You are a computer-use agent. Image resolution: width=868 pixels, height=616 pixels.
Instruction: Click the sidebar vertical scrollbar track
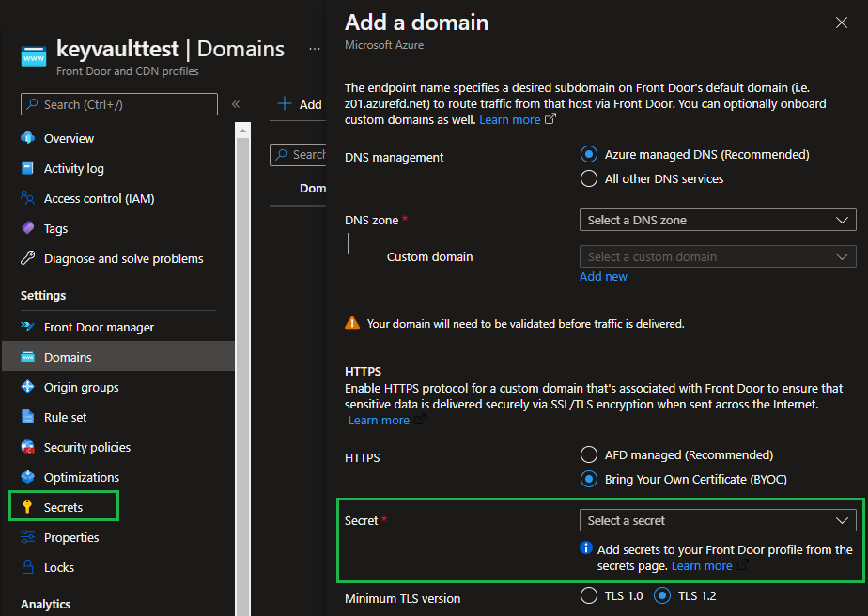pos(242,377)
